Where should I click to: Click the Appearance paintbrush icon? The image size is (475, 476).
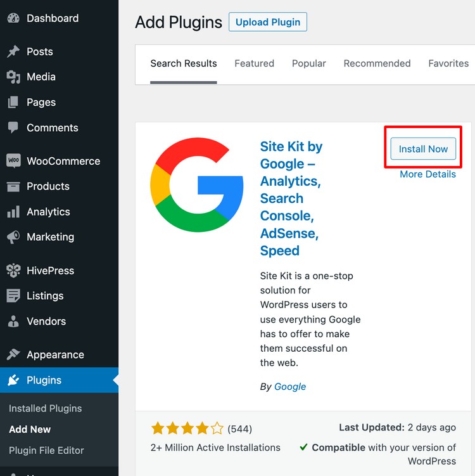pos(13,354)
